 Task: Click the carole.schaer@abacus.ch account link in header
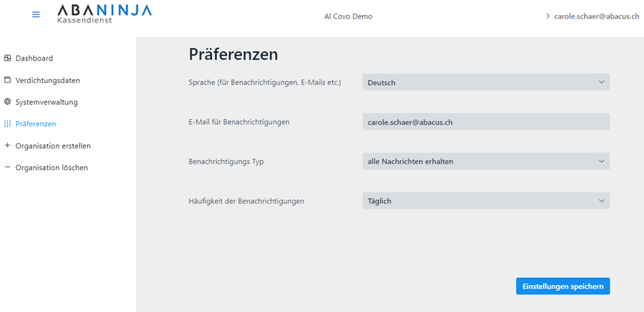click(x=596, y=16)
